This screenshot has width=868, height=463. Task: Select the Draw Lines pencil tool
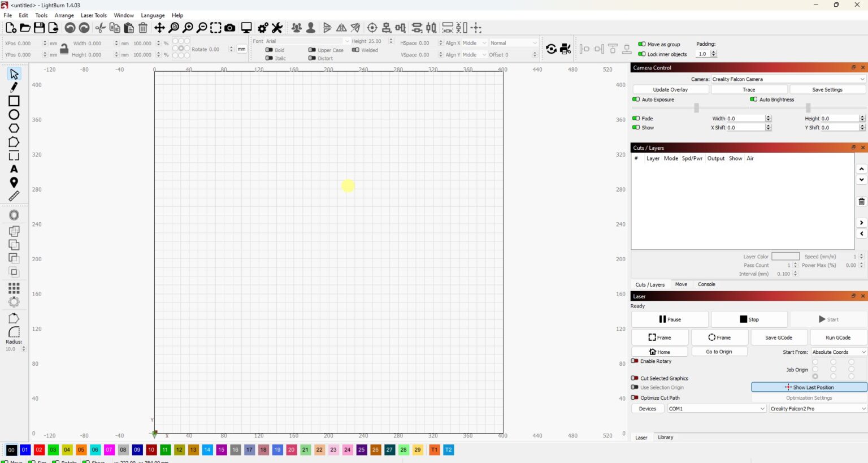[x=14, y=87]
